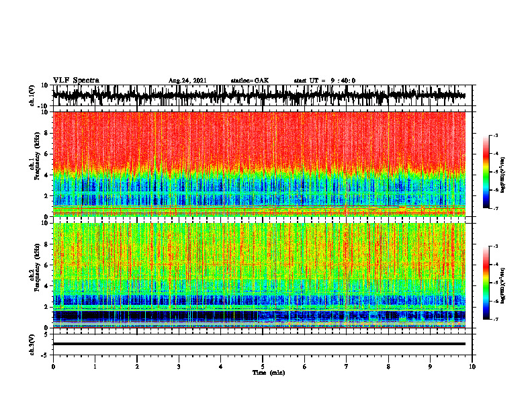Click the ch.2 spectrogram color scale bar
This screenshot has height=411, width=532.
(x=486, y=283)
